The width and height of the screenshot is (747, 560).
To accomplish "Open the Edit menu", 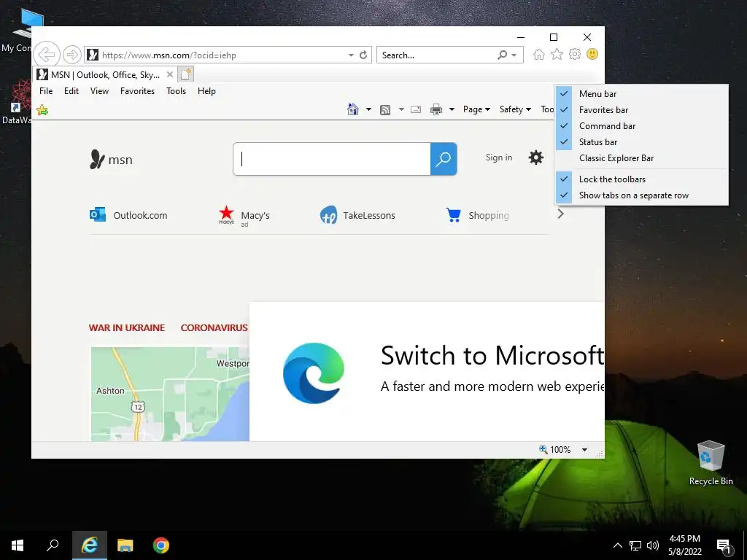I will coord(71,91).
